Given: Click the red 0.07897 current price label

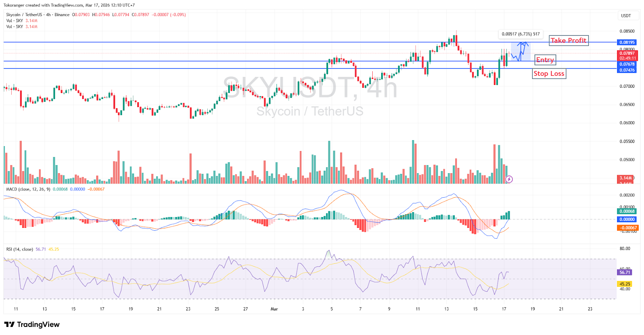Looking at the screenshot, I should pyautogui.click(x=627, y=53).
